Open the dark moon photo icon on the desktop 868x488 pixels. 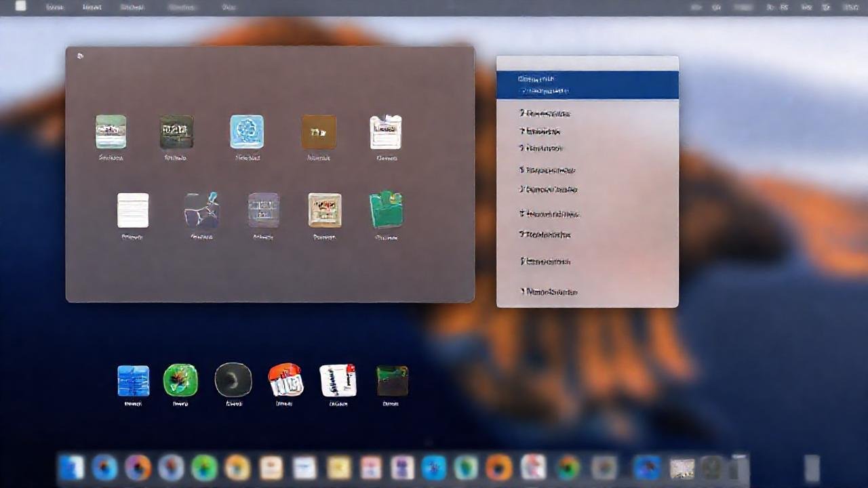pos(233,380)
